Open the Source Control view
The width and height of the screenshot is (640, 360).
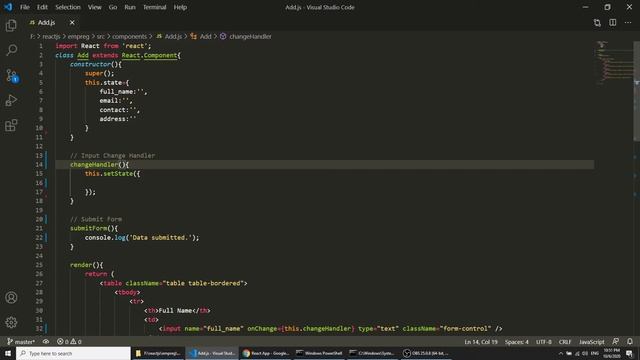(11, 76)
